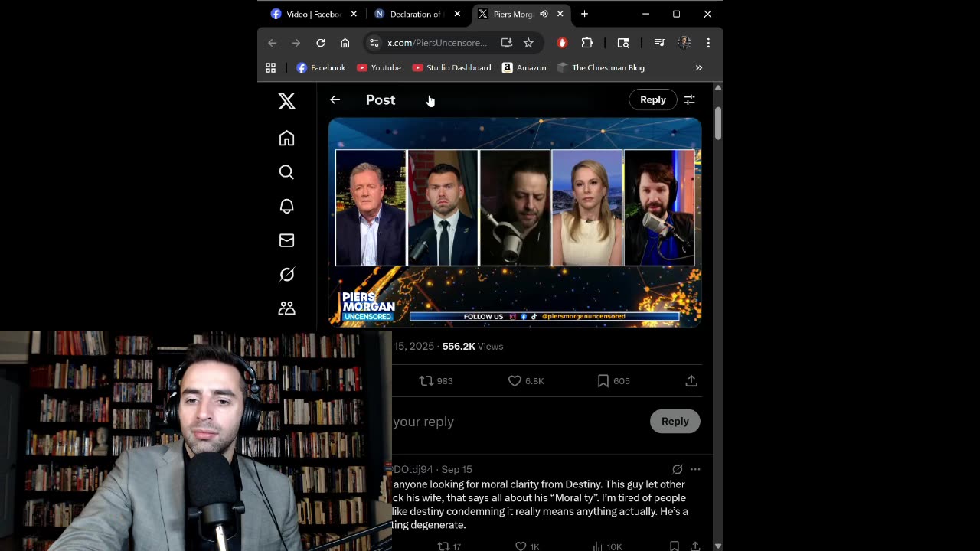Reload the page in browser

click(321, 43)
